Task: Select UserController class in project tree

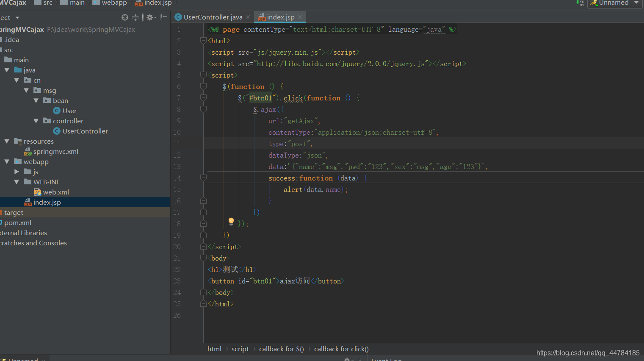Action: [x=85, y=131]
